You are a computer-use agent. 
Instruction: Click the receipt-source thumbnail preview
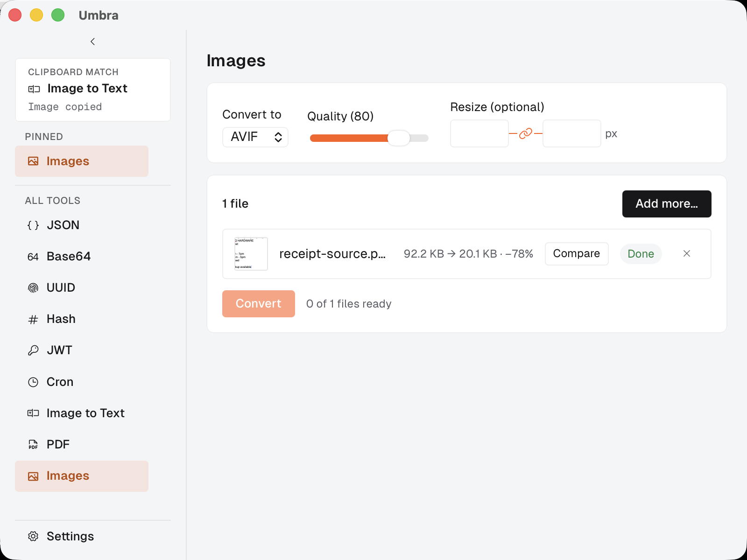click(251, 254)
